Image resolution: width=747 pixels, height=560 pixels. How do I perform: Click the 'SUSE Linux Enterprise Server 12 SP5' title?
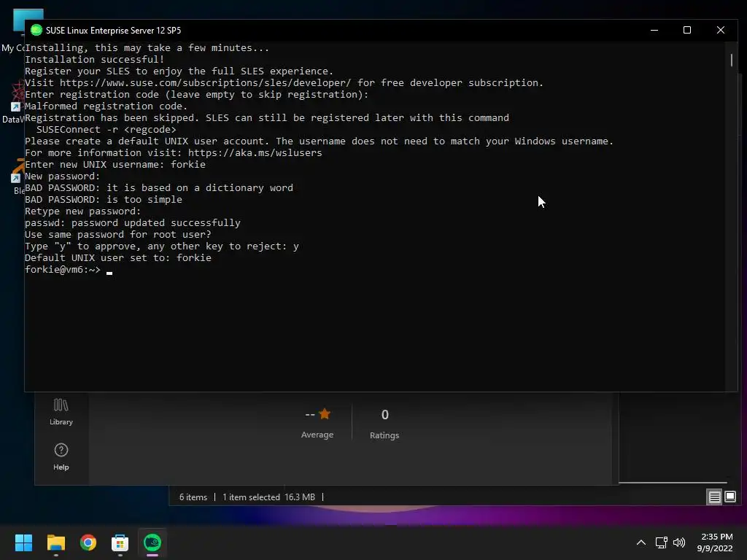[x=113, y=31]
